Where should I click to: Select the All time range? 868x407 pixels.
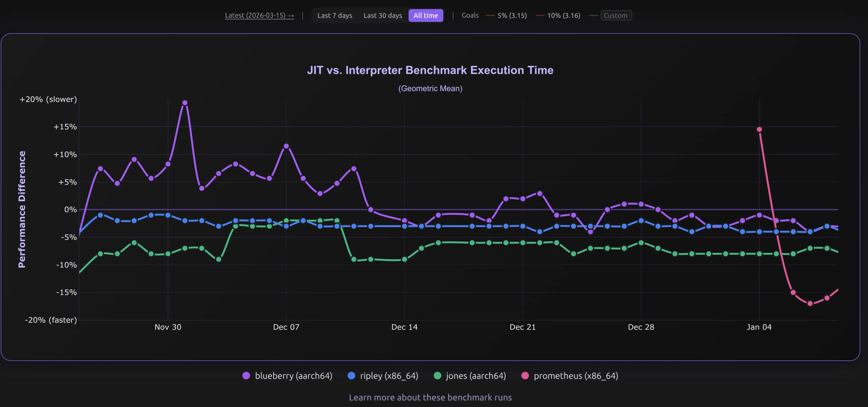point(426,16)
